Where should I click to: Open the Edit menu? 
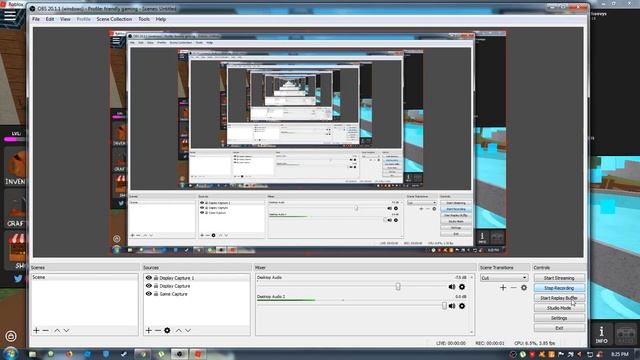pyautogui.click(x=50, y=19)
